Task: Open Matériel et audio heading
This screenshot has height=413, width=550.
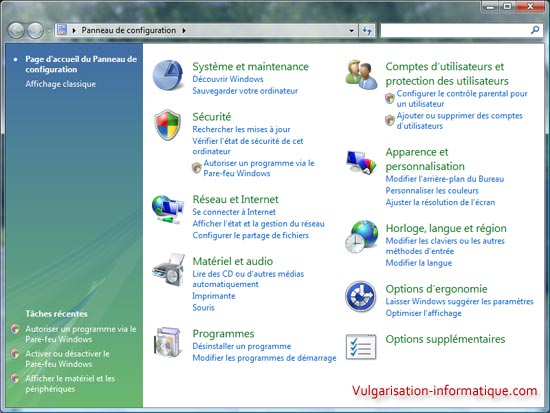Action: coord(233,261)
